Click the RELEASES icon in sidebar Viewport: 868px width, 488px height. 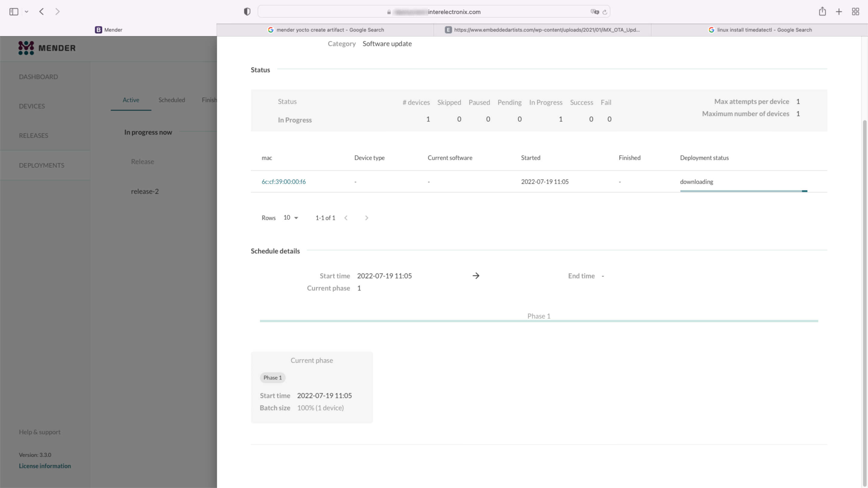(33, 135)
